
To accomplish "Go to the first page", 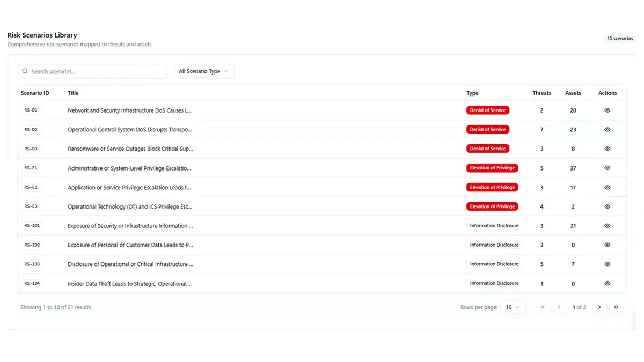I will [x=543, y=307].
